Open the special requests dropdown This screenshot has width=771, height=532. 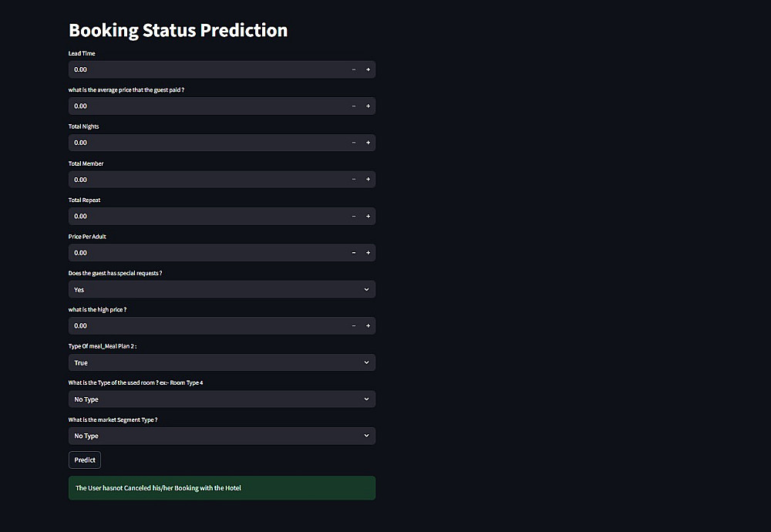221,289
